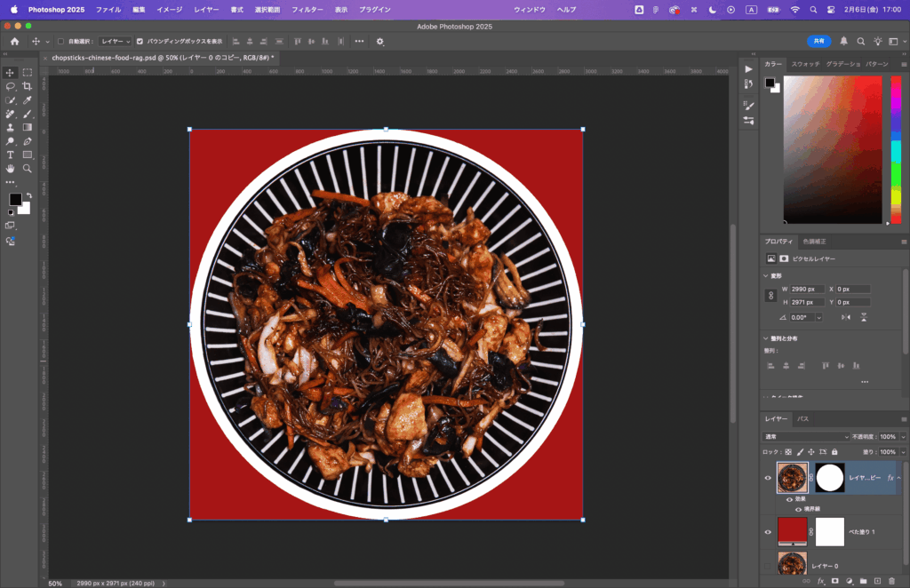Enable the 自動選択 checkbox

click(60, 41)
